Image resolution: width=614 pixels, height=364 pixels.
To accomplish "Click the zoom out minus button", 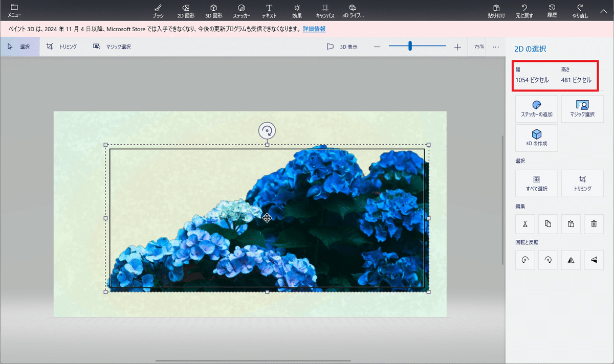I will point(377,47).
